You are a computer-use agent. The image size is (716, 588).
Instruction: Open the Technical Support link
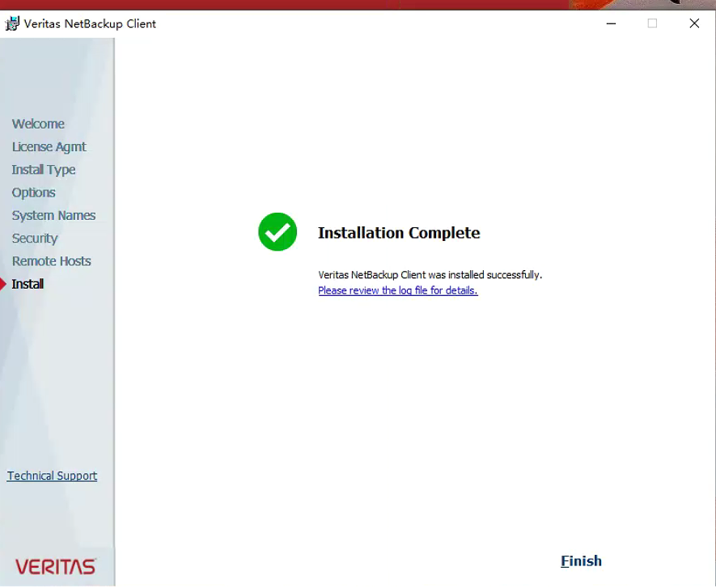coord(52,476)
